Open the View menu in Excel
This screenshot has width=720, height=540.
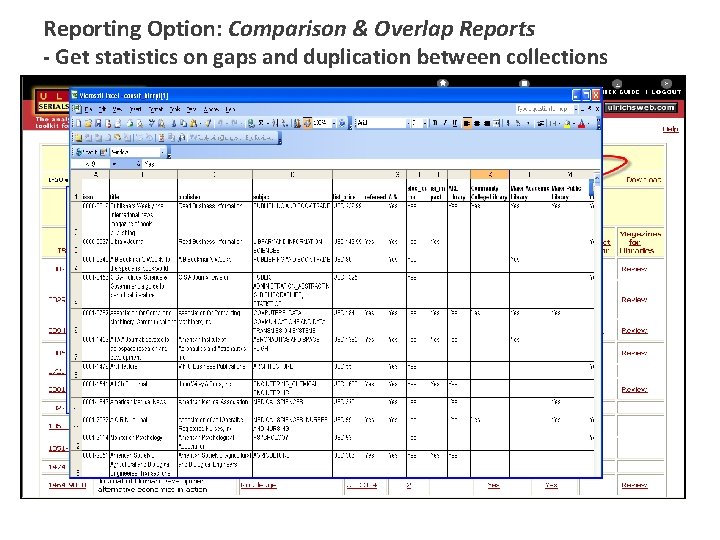click(x=117, y=109)
